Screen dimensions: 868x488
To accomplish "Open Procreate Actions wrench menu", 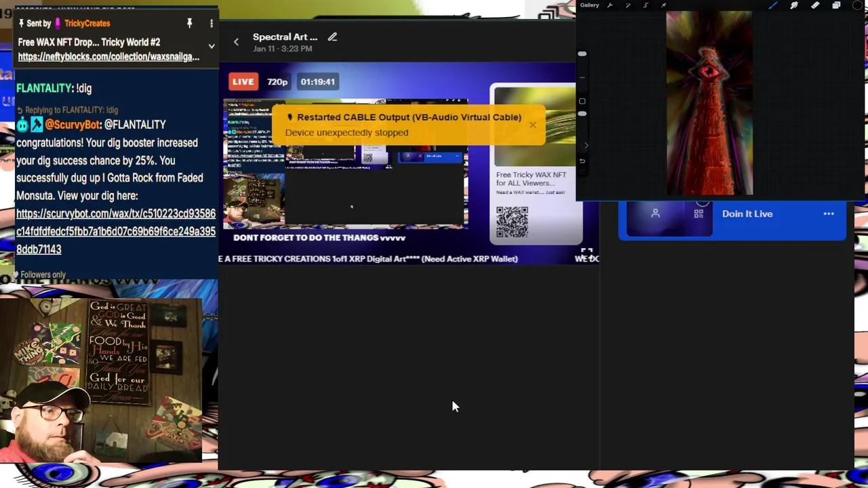I will tap(610, 5).
